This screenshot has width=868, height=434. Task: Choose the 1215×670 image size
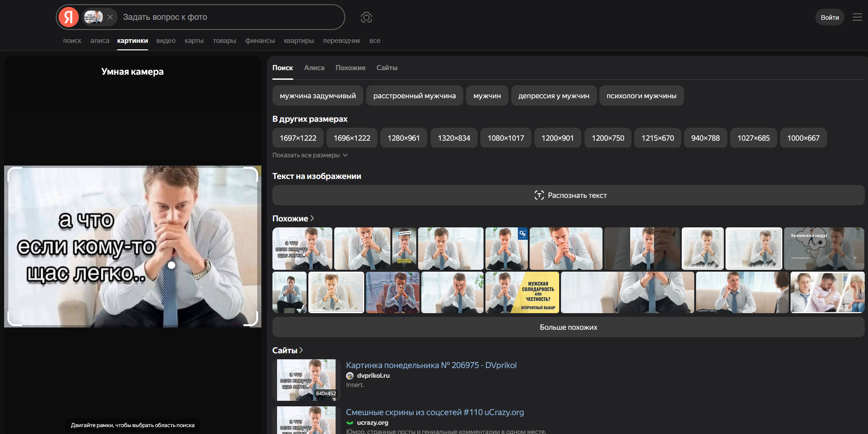[x=658, y=138]
